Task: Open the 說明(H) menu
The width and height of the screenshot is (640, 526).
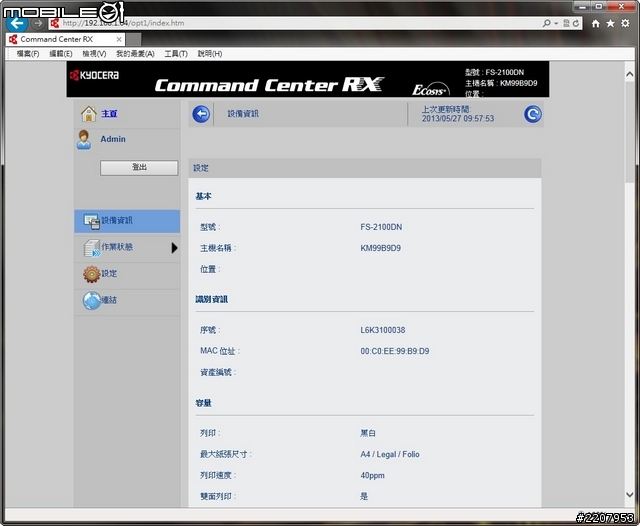Action: pyautogui.click(x=210, y=53)
